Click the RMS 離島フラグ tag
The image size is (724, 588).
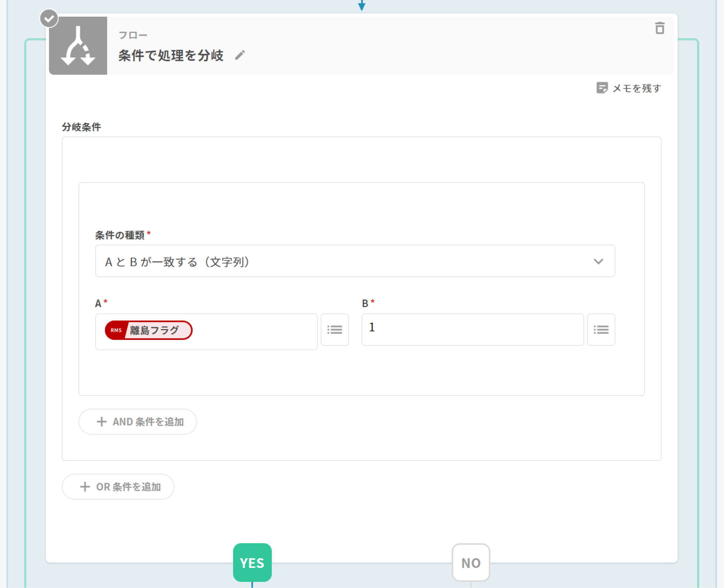click(x=148, y=330)
